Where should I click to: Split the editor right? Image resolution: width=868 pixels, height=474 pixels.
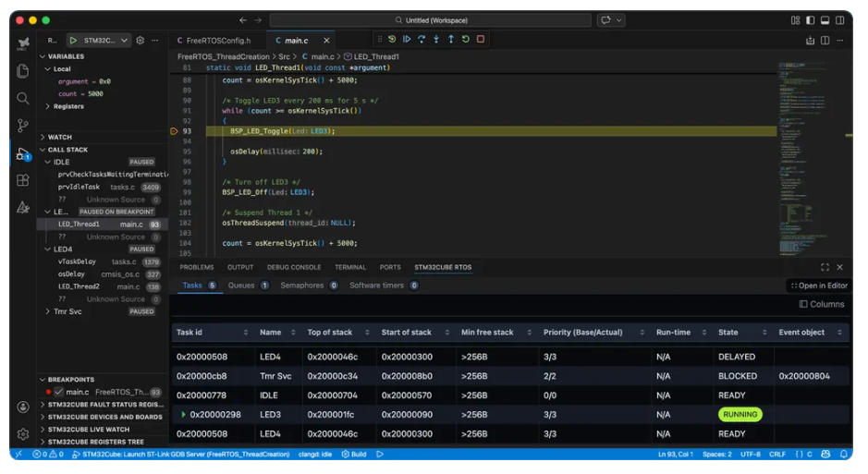825,41
